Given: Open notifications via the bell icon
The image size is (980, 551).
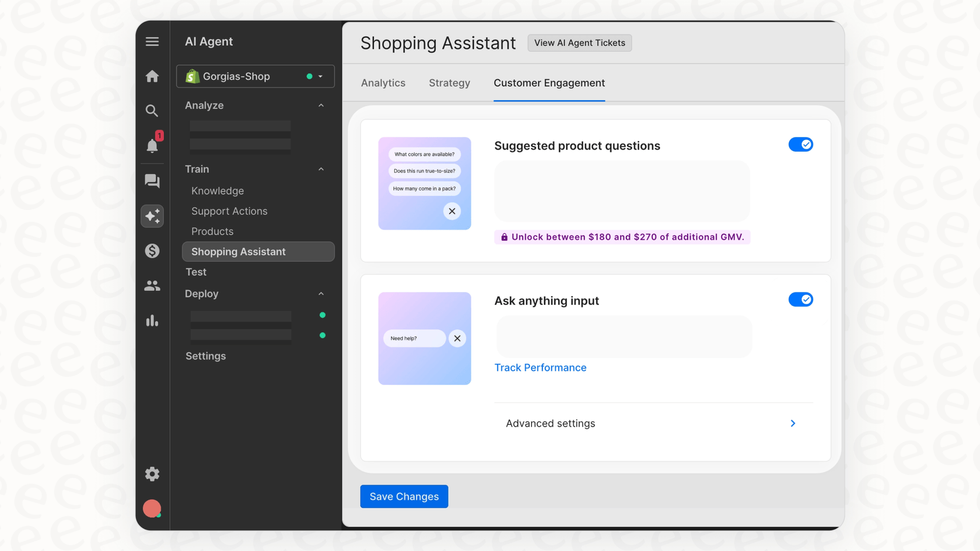Looking at the screenshot, I should tap(152, 146).
